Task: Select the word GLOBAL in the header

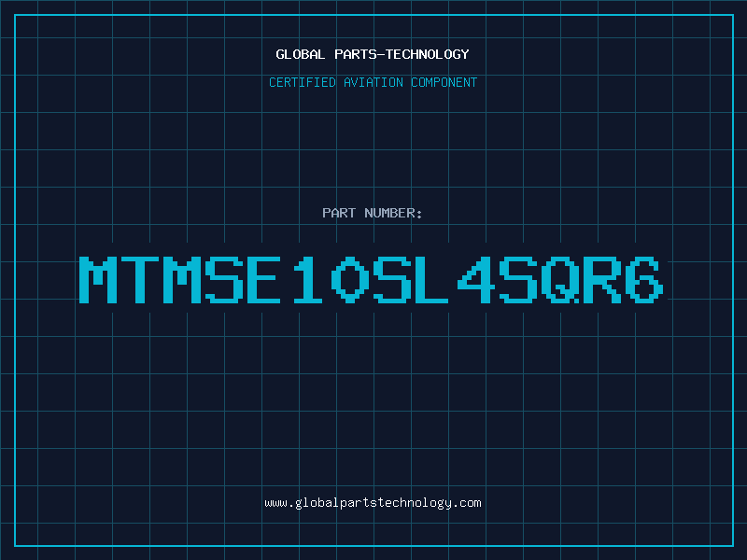Action: (300, 54)
